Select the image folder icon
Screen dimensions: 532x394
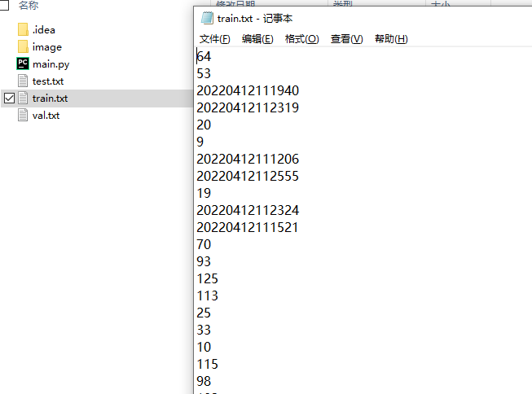point(23,46)
